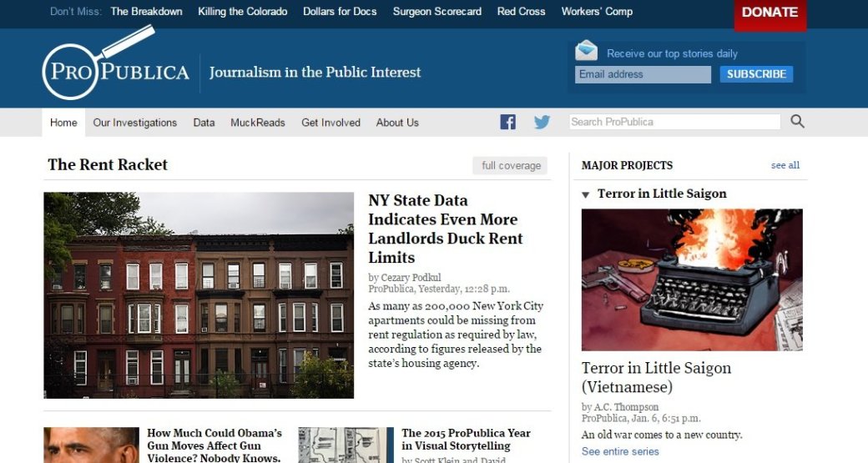Open Killing the Colorado link
The image size is (868, 463).
click(x=243, y=11)
